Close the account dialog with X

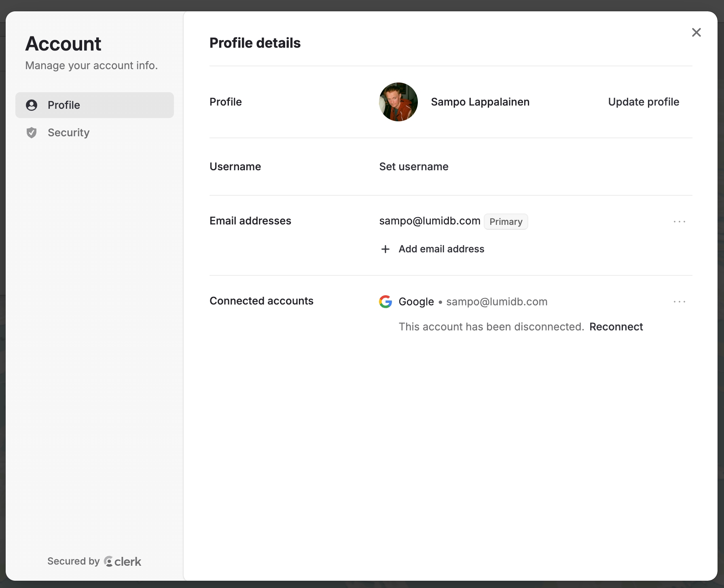(696, 32)
